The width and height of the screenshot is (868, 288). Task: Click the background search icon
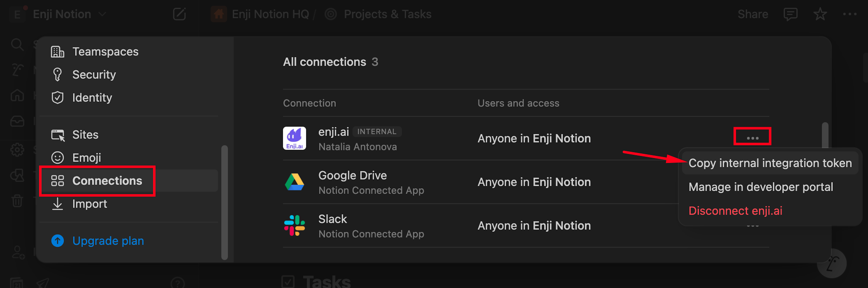pyautogui.click(x=17, y=44)
